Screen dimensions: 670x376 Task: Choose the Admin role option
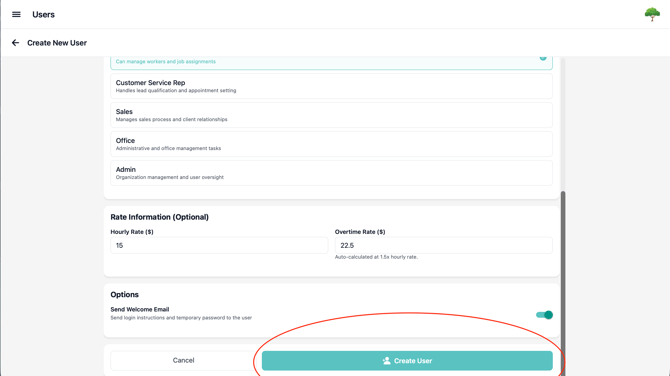pos(331,173)
